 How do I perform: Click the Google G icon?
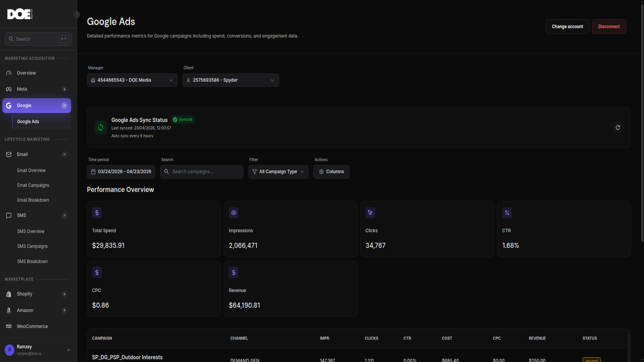(x=9, y=106)
